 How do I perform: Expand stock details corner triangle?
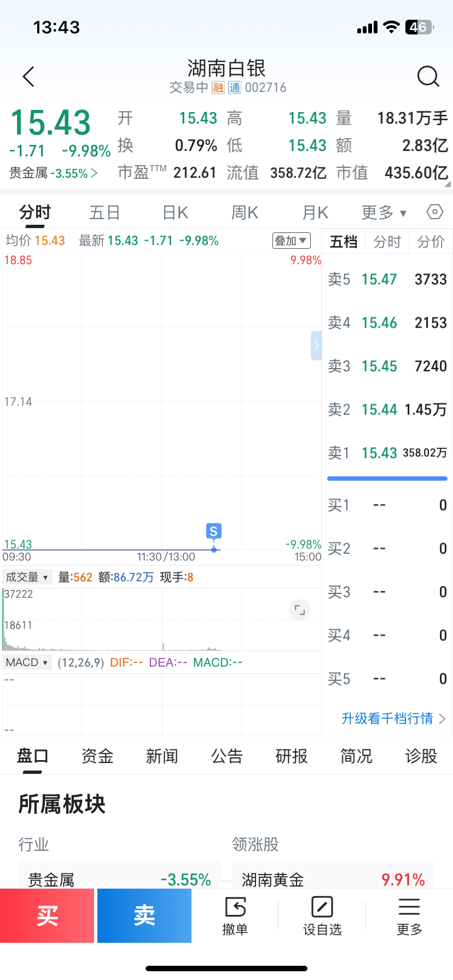pos(448,184)
